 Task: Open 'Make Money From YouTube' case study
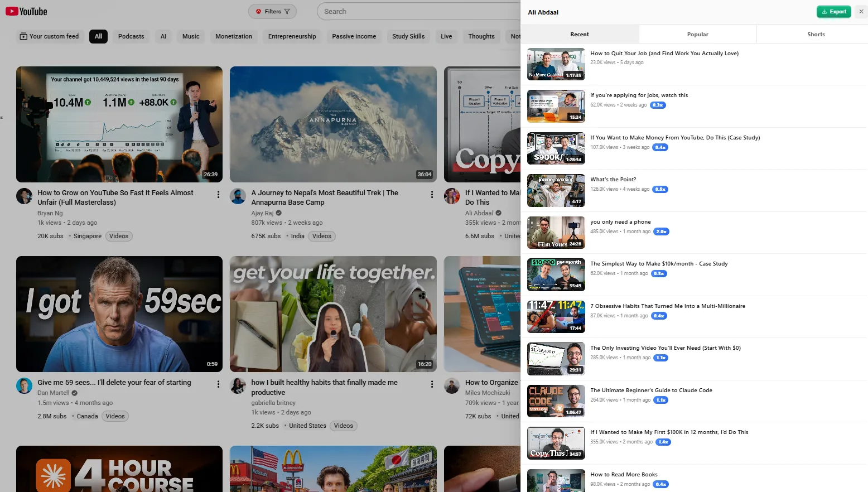(675, 138)
